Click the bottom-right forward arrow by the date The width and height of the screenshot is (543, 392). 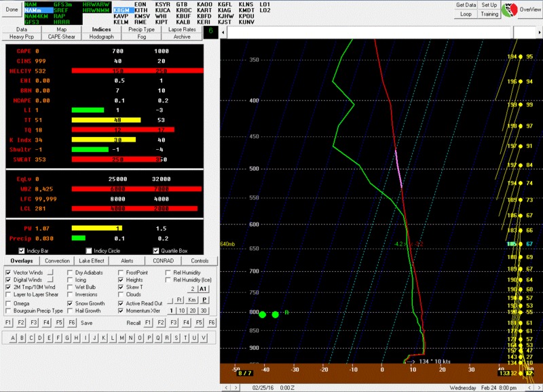539,388
